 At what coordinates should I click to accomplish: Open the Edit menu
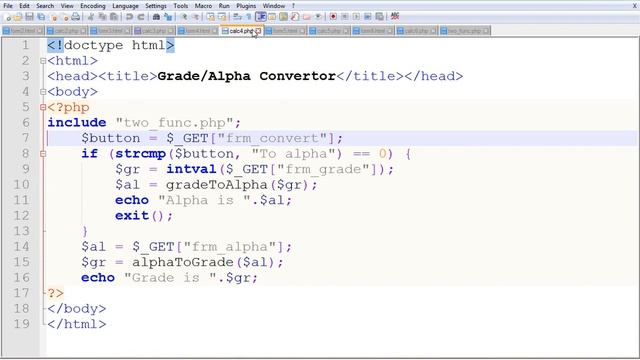coord(24,6)
